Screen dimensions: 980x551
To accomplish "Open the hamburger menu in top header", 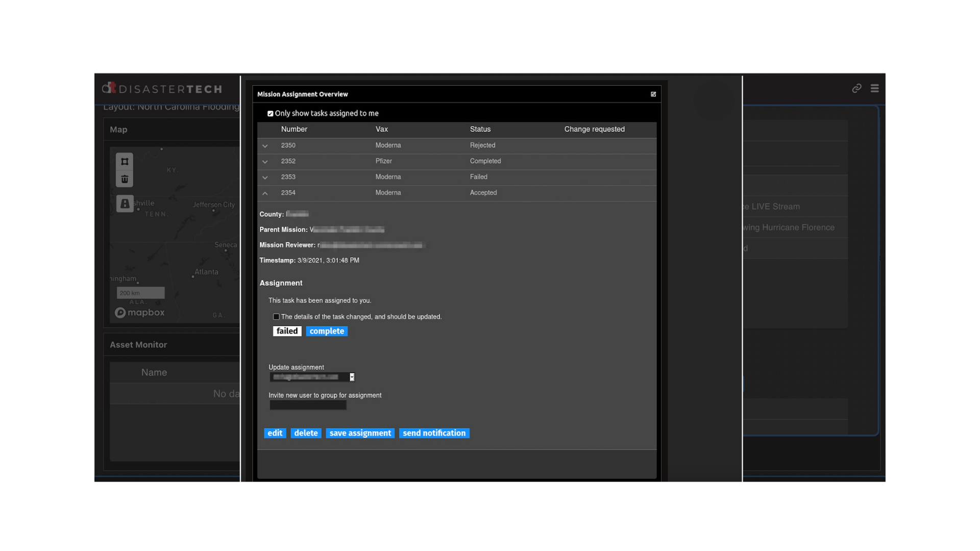I will click(874, 89).
